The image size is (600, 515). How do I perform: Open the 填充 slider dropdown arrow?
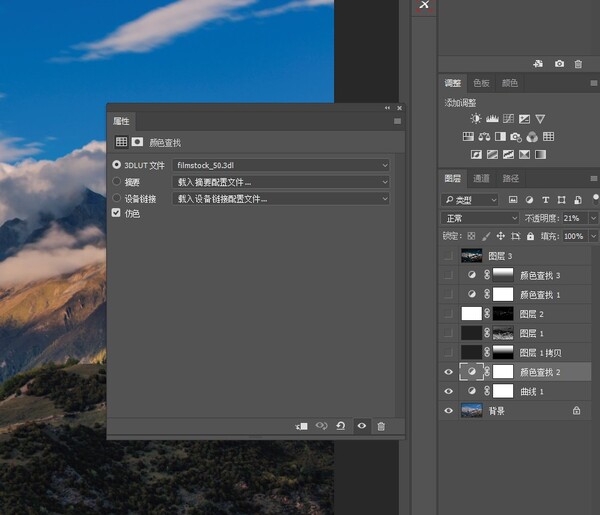pos(593,236)
